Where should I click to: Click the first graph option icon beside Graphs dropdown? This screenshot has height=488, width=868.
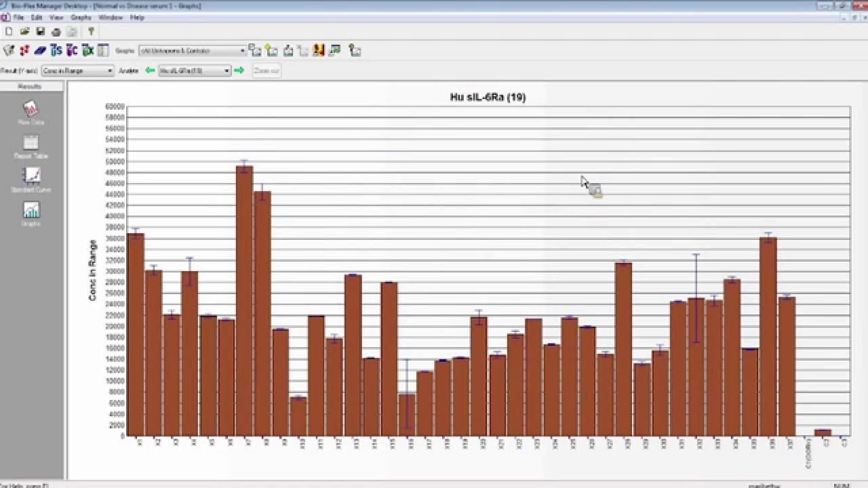coord(254,50)
